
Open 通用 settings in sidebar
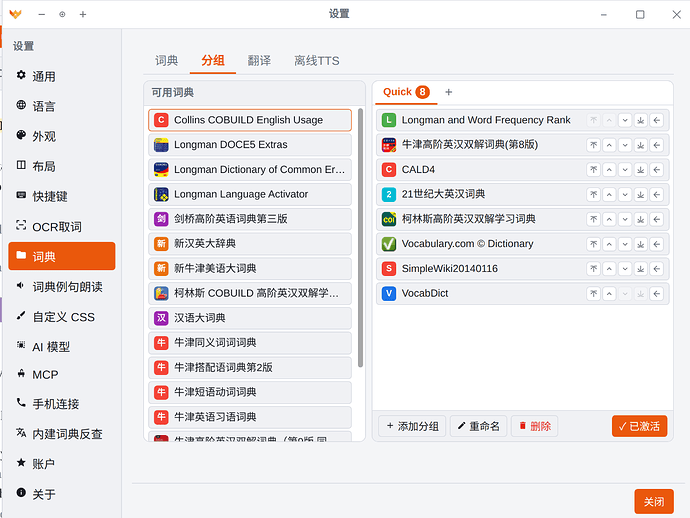62,76
